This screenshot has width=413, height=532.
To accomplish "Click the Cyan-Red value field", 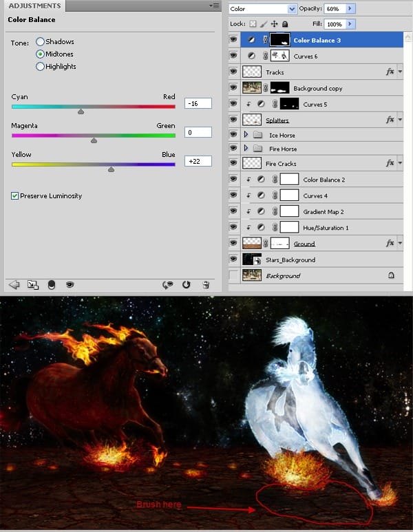I will pos(198,103).
